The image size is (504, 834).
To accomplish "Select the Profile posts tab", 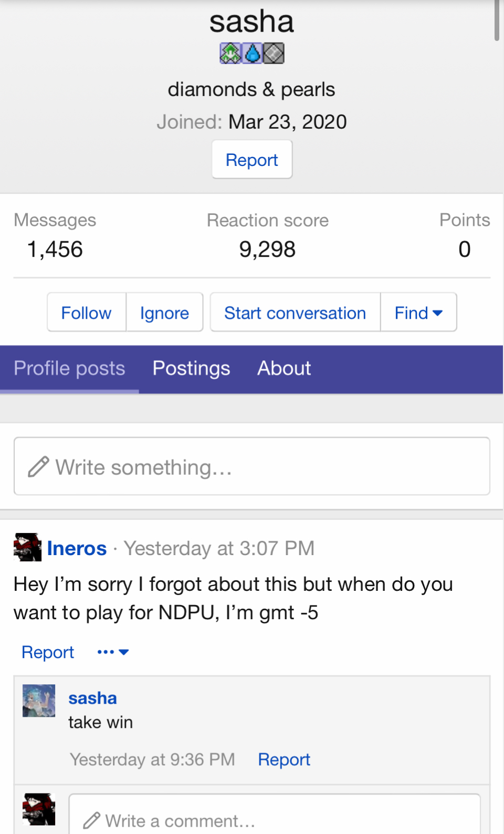I will pyautogui.click(x=69, y=369).
